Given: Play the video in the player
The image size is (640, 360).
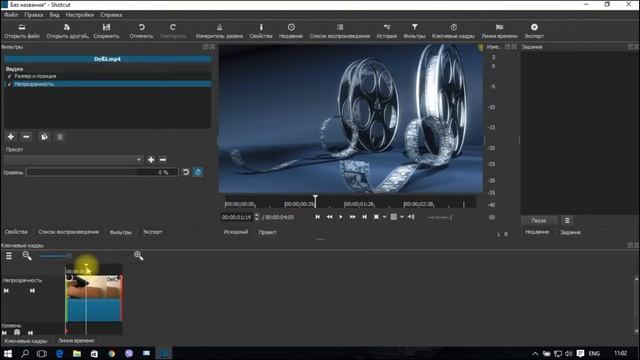Looking at the screenshot, I should 341,217.
